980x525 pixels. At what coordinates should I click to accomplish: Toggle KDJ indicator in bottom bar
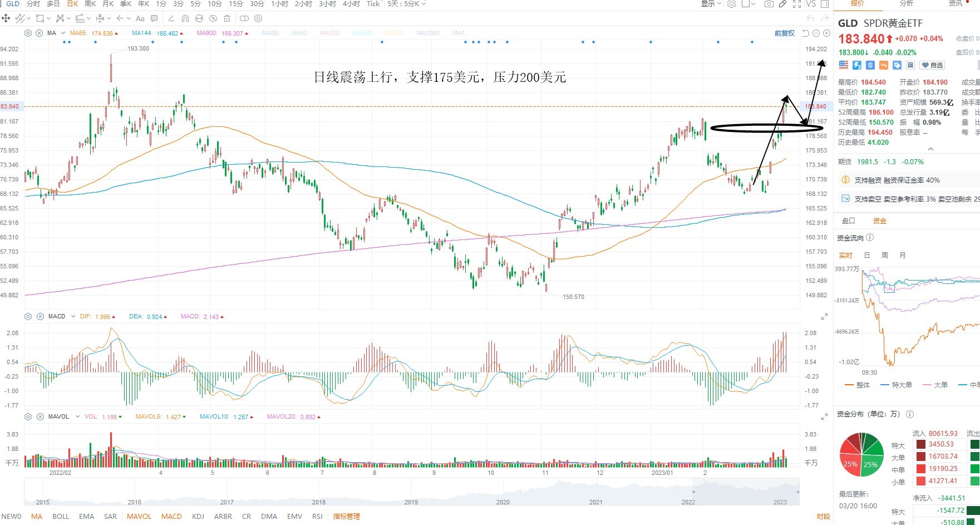click(x=198, y=516)
